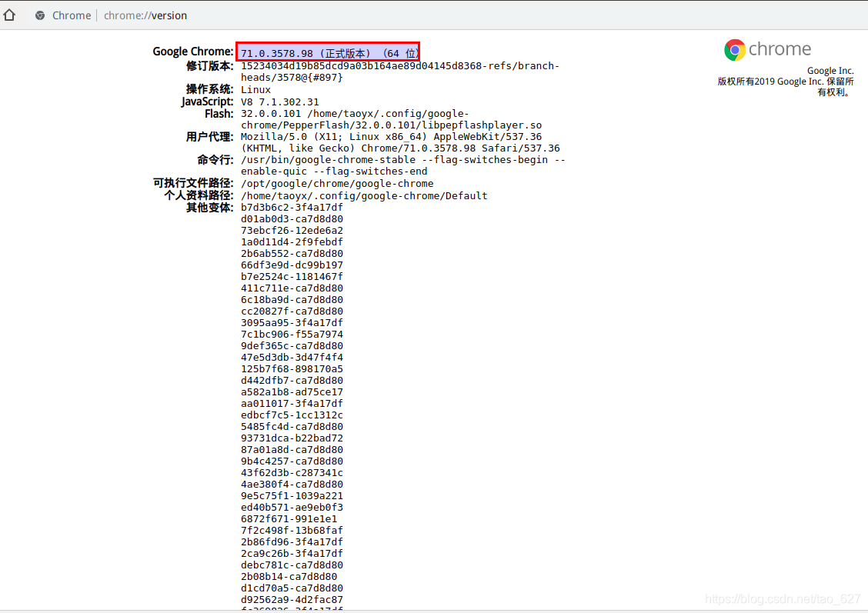Click the variation 3095aa95-3f4a17df

tap(292, 323)
